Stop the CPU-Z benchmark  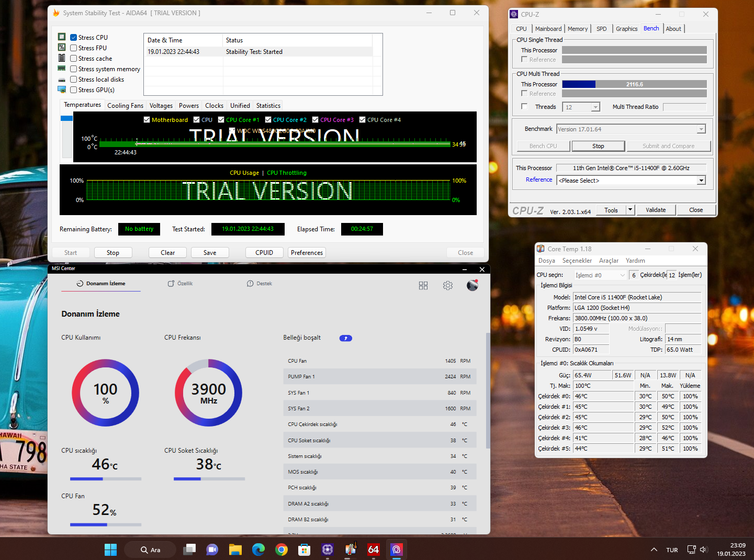(x=598, y=146)
